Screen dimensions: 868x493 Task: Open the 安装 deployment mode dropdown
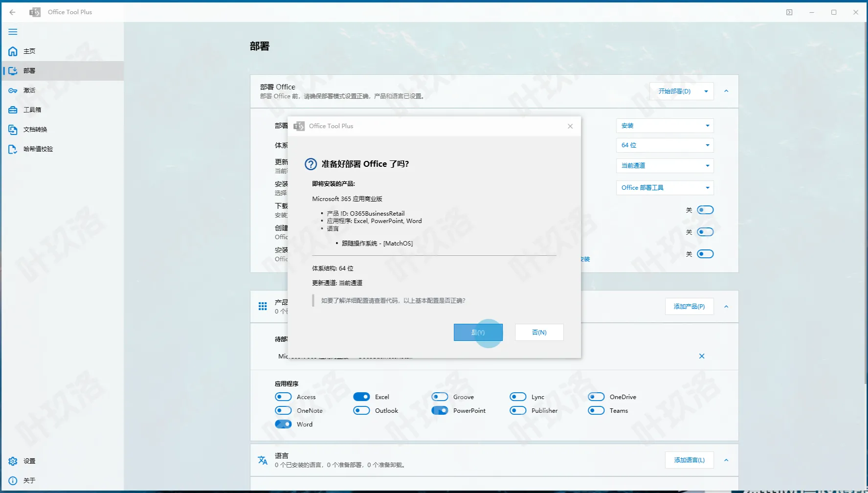click(x=665, y=126)
